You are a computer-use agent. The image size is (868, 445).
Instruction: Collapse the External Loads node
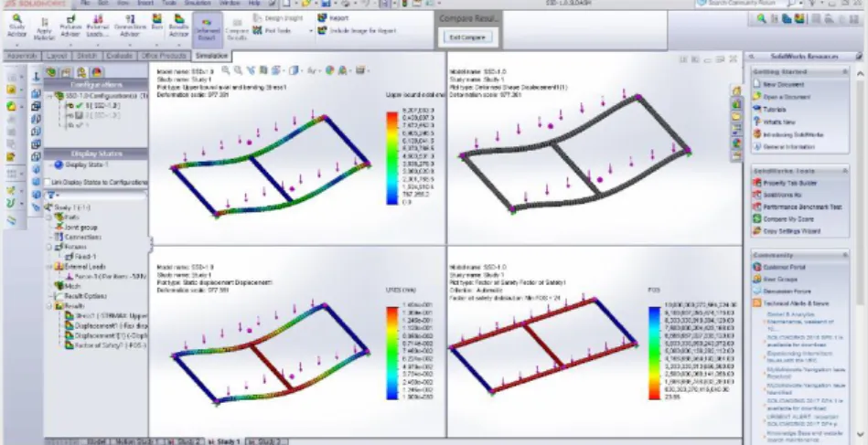(48, 267)
